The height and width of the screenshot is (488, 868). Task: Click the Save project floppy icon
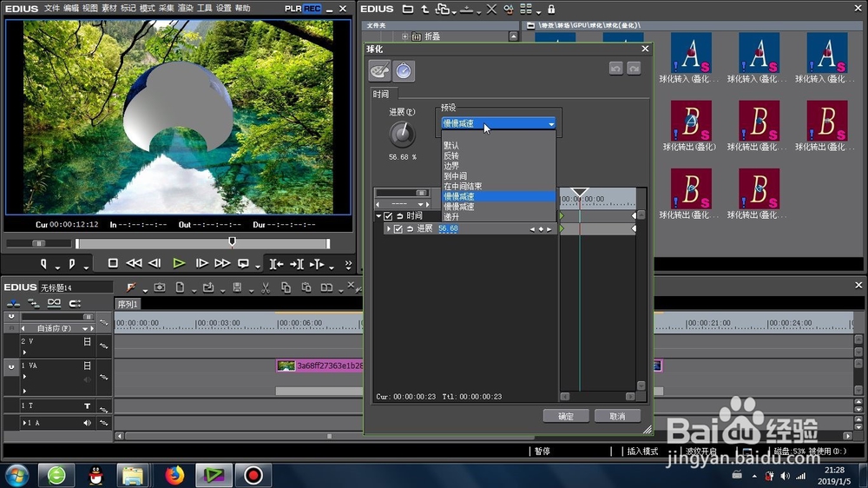(237, 287)
